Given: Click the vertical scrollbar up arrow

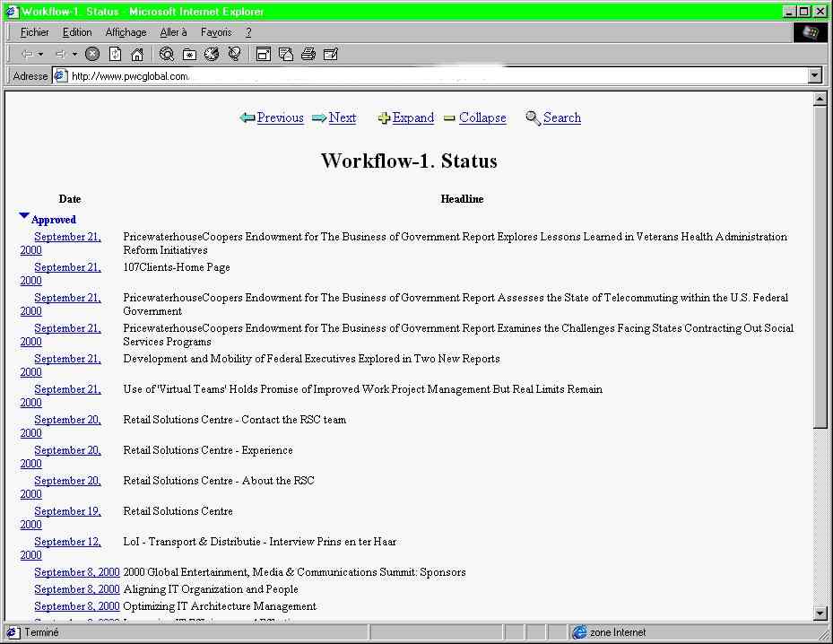Looking at the screenshot, I should click(820, 99).
